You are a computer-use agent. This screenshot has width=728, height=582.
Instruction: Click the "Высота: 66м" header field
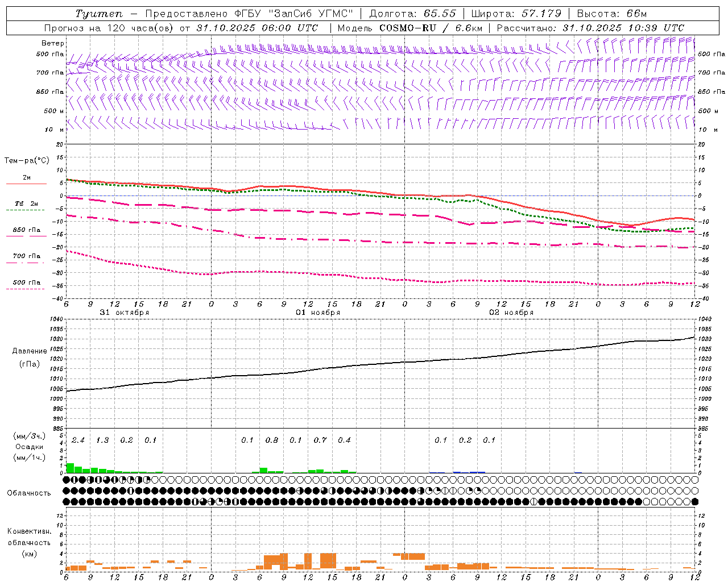[x=611, y=14]
